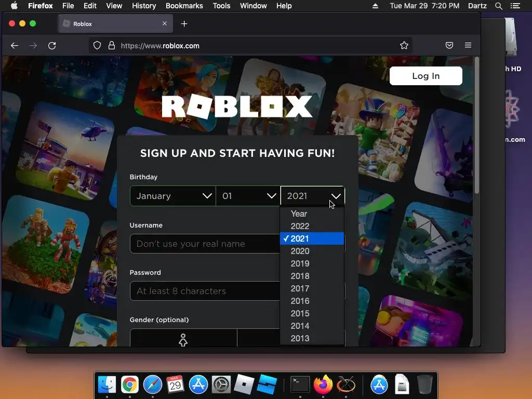
Task: Open Finder from the dock
Action: (107, 385)
